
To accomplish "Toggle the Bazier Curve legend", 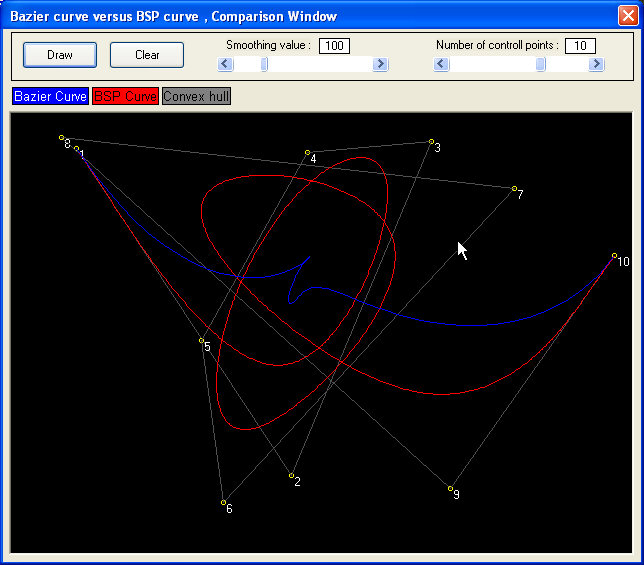I will pyautogui.click(x=50, y=97).
